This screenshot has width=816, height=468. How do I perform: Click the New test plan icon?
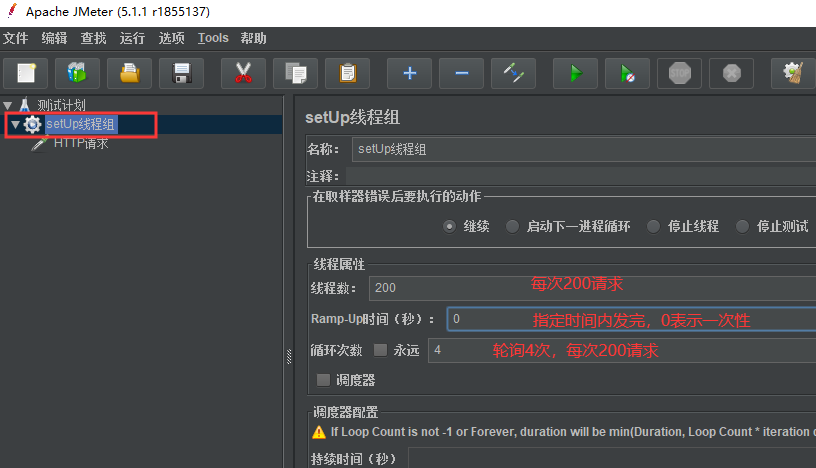tap(26, 73)
